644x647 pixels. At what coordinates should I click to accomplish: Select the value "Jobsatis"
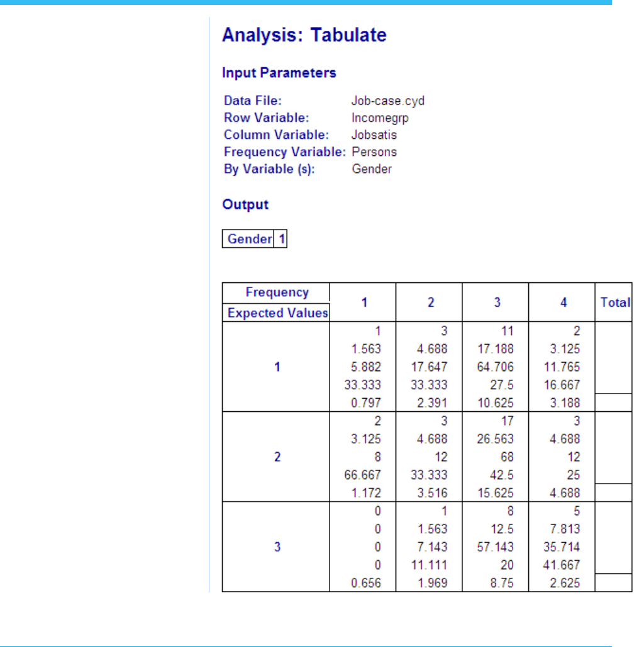pos(374,135)
